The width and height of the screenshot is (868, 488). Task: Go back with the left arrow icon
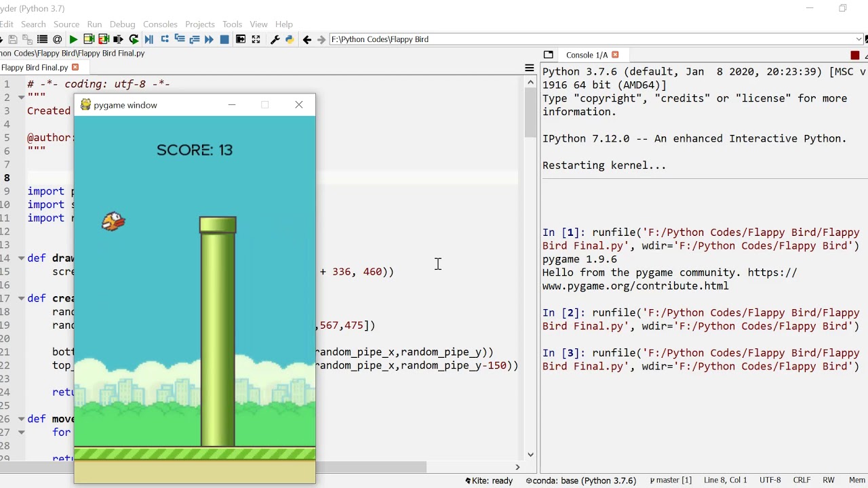point(307,39)
